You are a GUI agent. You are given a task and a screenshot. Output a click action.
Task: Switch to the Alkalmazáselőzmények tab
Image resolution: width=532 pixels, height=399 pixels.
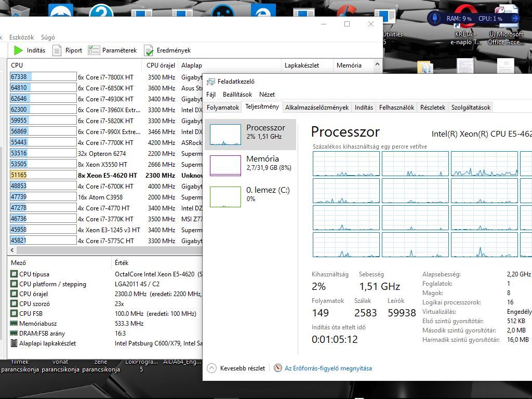(317, 108)
